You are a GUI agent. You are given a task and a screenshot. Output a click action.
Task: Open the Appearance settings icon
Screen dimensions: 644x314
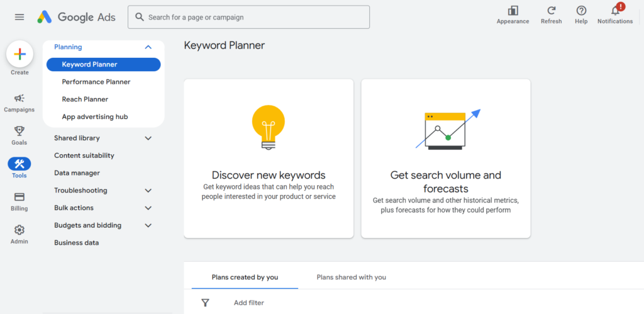click(x=513, y=11)
